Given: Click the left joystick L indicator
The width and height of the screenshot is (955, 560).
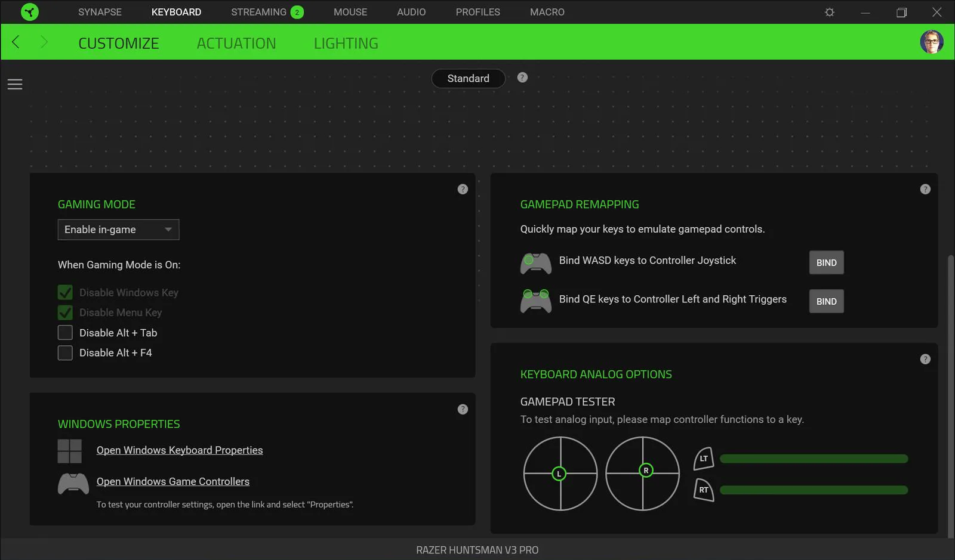Looking at the screenshot, I should [x=559, y=474].
